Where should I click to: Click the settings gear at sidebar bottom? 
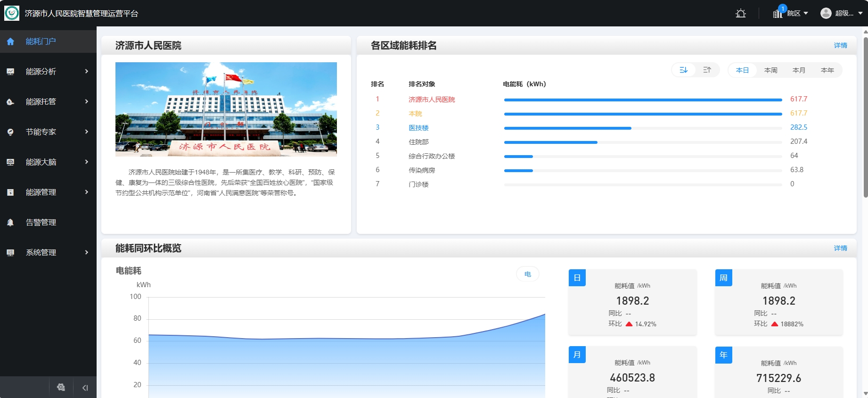tap(61, 387)
